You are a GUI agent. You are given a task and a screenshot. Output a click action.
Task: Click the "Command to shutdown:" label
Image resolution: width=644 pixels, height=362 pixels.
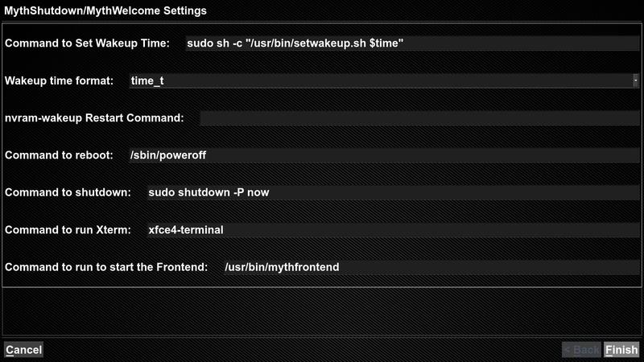(68, 192)
